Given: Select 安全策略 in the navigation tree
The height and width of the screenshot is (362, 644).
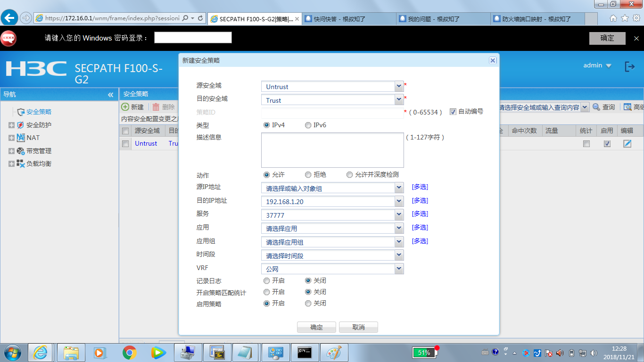Looking at the screenshot, I should point(39,112).
